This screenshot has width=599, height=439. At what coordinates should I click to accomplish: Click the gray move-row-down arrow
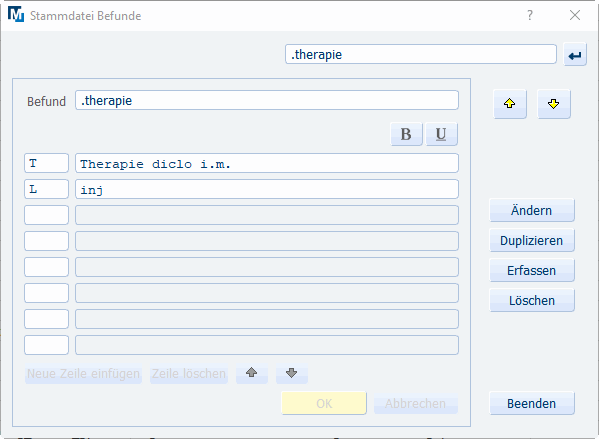[291, 373]
